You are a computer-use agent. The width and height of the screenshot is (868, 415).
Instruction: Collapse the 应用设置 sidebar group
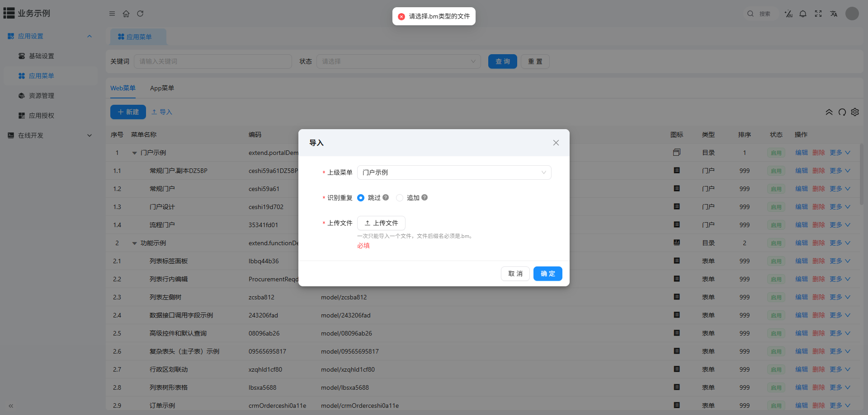click(90, 36)
